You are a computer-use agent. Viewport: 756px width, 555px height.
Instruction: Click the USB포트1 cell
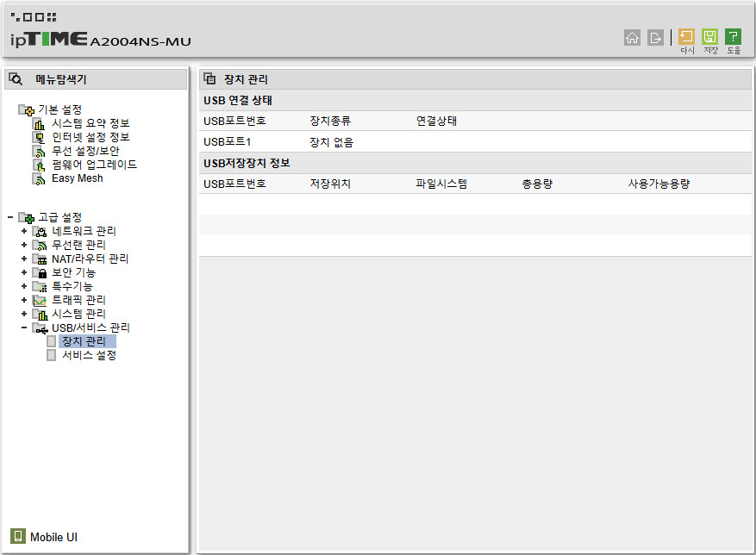(227, 141)
